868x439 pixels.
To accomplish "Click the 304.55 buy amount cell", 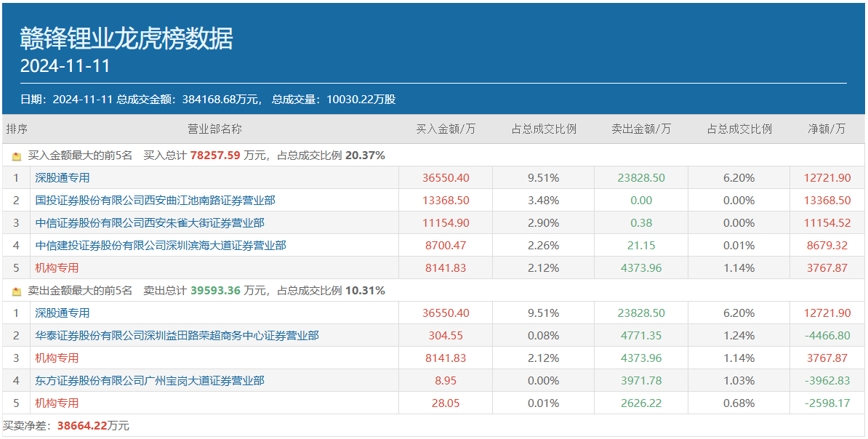I will [x=446, y=336].
